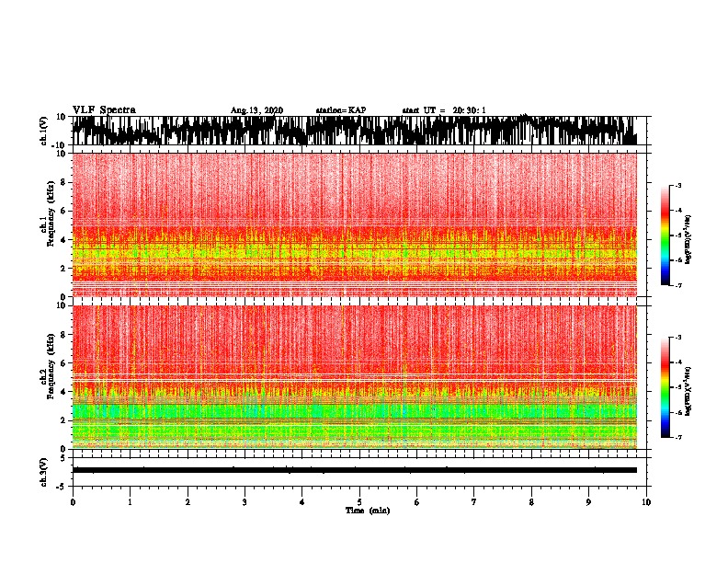The height and width of the screenshot is (563, 728).
Task: Click inside the ch.2 spectrogram plot
Action: pos(355,377)
